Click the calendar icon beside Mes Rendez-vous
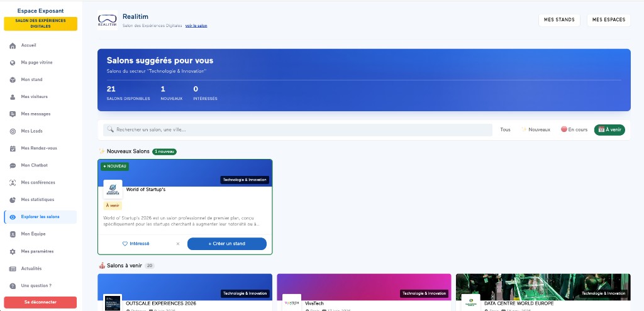 coord(13,148)
